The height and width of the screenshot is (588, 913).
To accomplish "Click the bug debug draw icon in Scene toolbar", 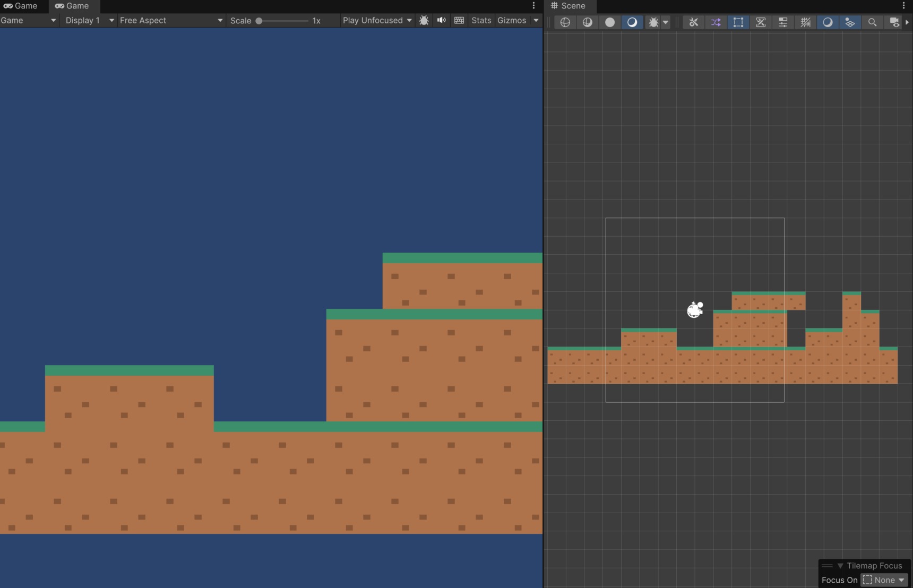I will (x=653, y=22).
